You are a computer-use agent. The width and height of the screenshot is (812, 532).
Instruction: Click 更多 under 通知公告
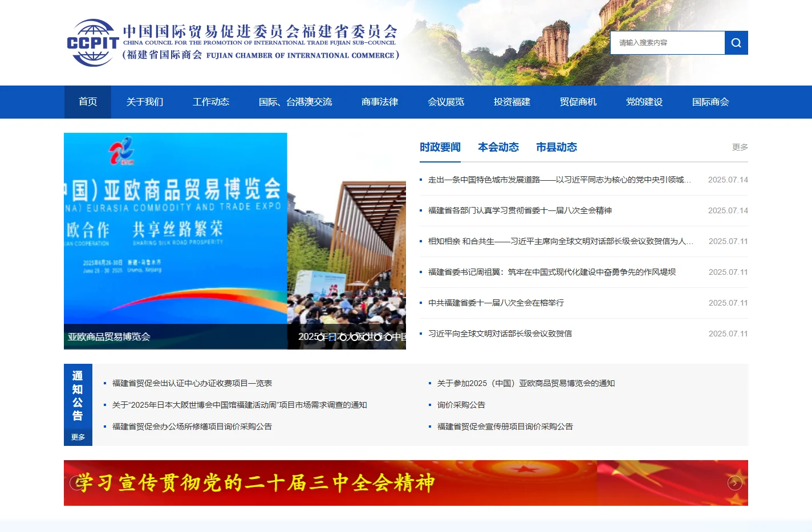[x=78, y=437]
